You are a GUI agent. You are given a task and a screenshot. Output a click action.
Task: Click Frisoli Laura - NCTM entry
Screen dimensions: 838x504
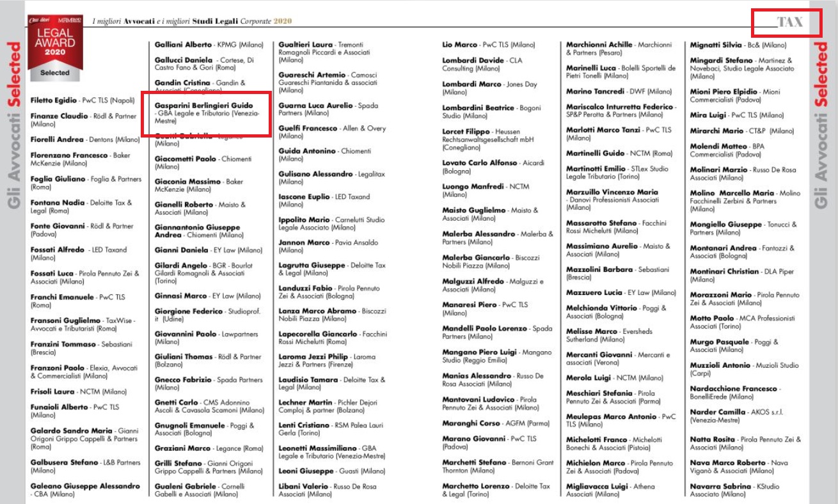[79, 391]
